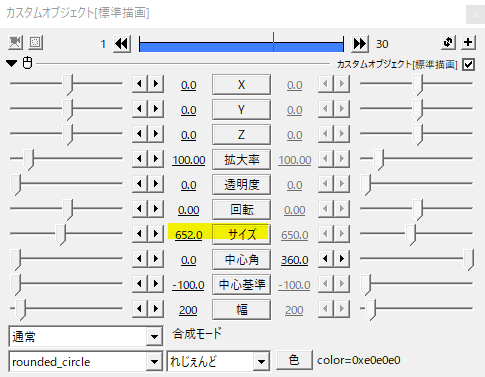The height and width of the screenshot is (377, 485).
Task: Click the サイズ parameter button
Action: (x=241, y=234)
